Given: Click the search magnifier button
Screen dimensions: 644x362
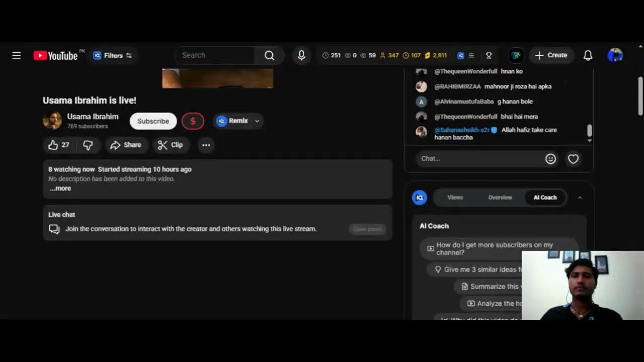Looking at the screenshot, I should [270, 55].
